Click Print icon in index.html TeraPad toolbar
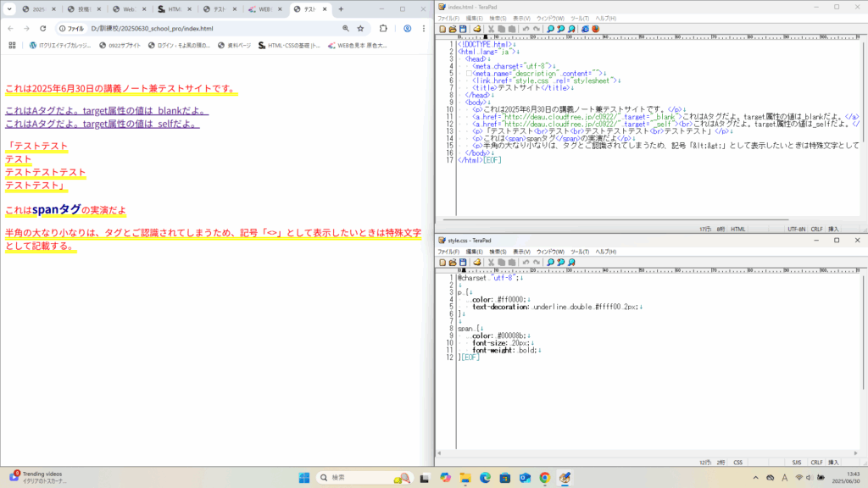The image size is (868, 488). [477, 28]
